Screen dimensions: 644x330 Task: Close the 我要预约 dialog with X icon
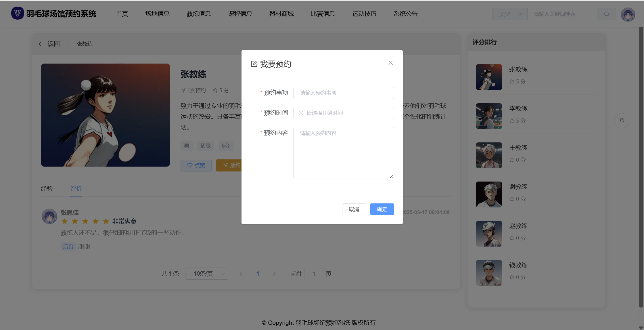click(x=390, y=63)
